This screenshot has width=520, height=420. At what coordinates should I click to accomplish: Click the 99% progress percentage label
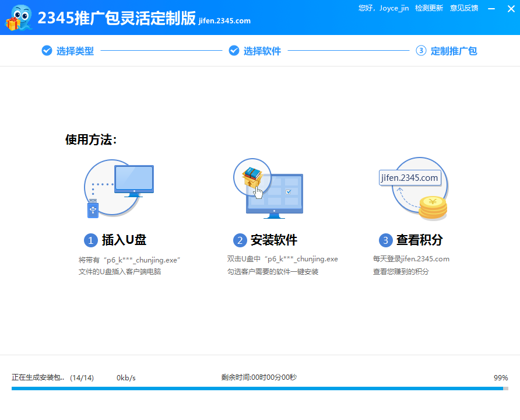point(500,378)
